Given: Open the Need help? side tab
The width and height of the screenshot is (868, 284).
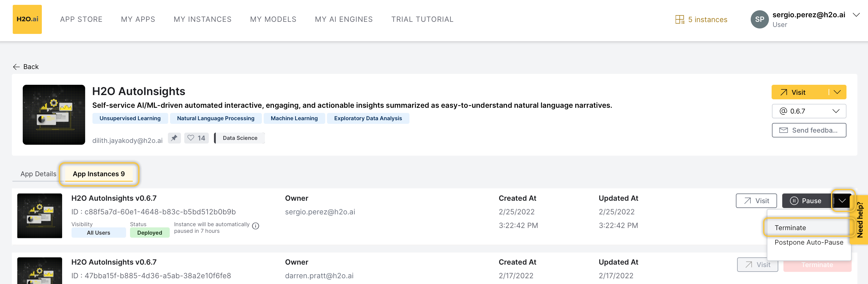Looking at the screenshot, I should click(860, 220).
